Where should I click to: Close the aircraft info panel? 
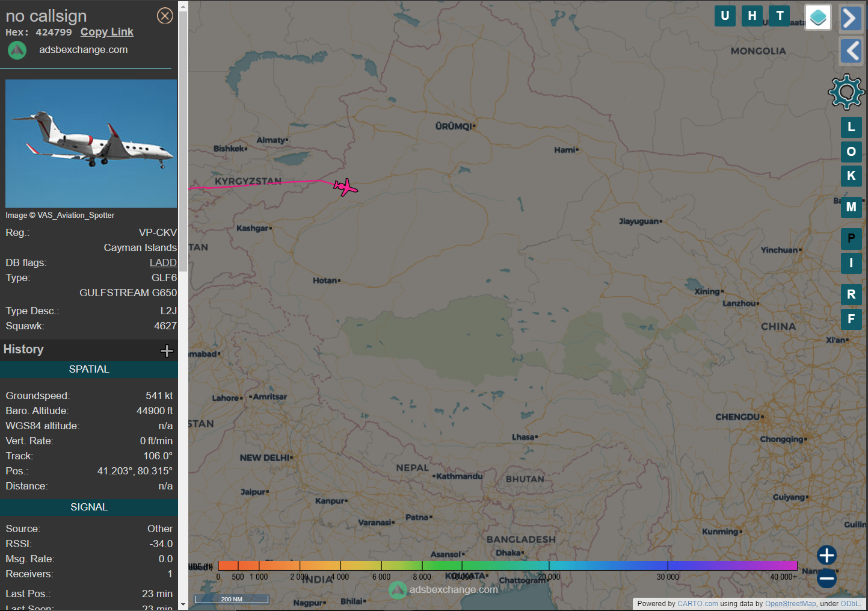click(165, 16)
